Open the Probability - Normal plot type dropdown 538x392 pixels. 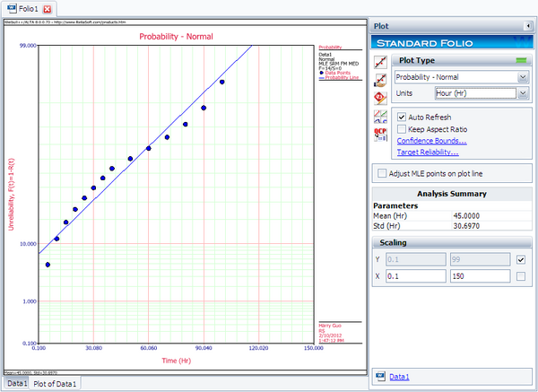coord(523,77)
